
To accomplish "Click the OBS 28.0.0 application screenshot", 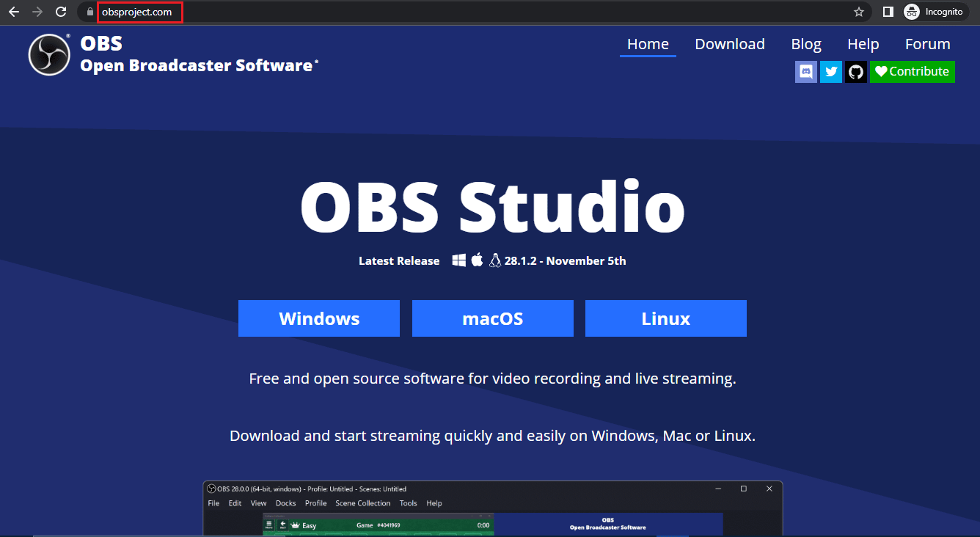I will 493,508.
